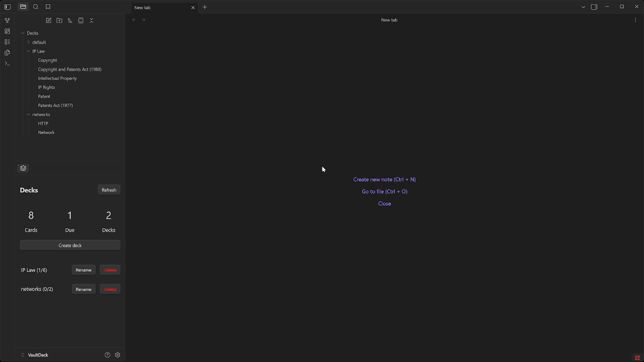Toggle the left sidebar visibility
This screenshot has height=362, width=644.
click(x=7, y=7)
